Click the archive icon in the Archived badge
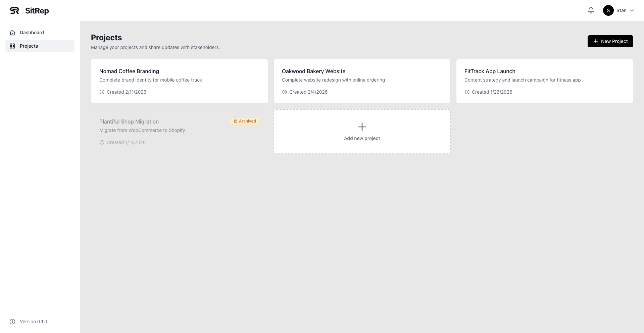The image size is (644, 333). pos(235,121)
